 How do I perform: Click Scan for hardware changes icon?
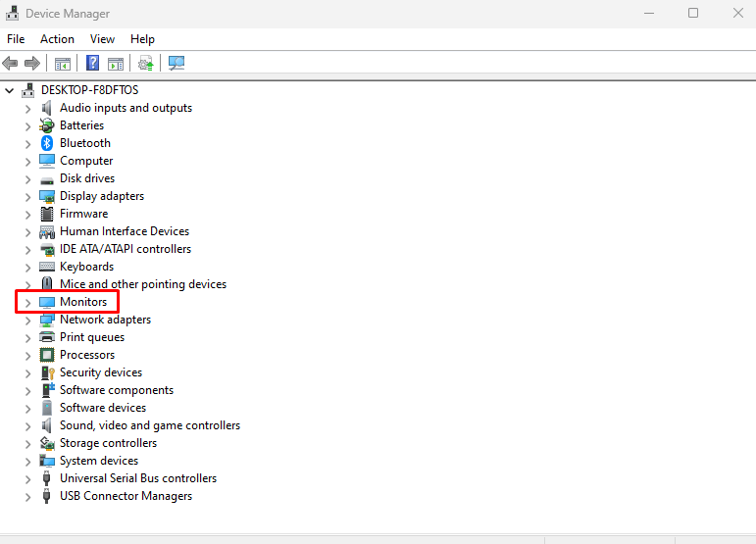pyautogui.click(x=176, y=63)
